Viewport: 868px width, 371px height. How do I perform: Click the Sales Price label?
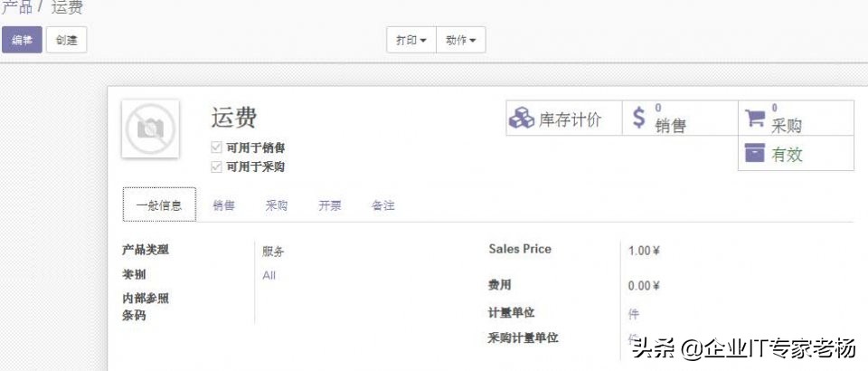click(x=520, y=249)
